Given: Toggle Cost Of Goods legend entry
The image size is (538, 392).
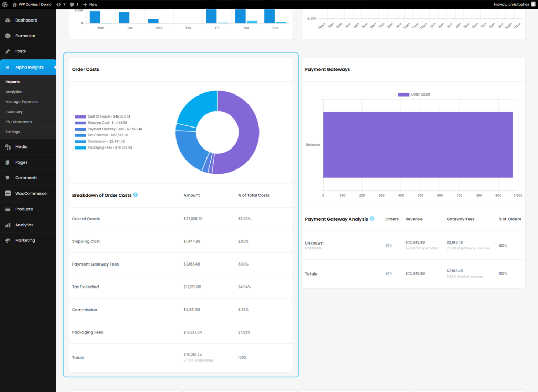Looking at the screenshot, I should 102,116.
